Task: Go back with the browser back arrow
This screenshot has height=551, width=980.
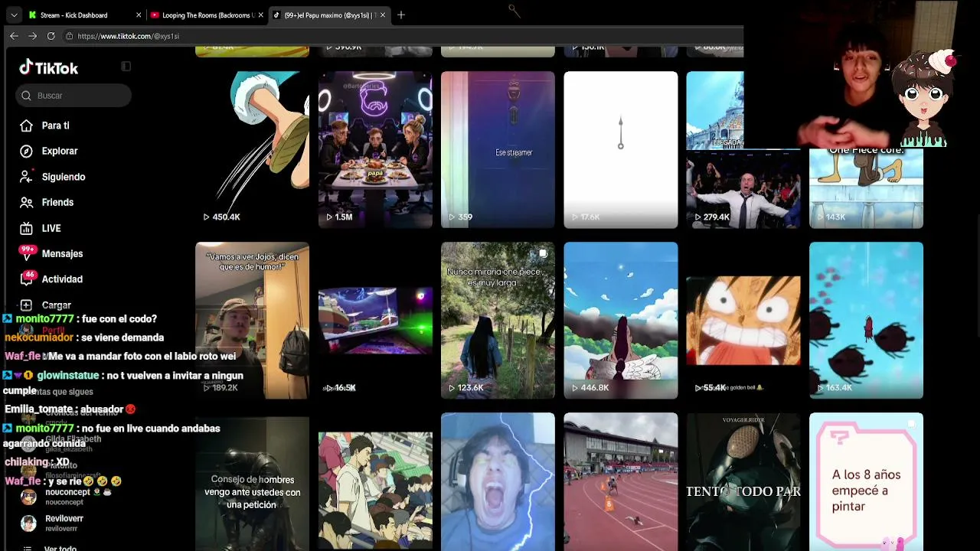Action: click(x=14, y=36)
